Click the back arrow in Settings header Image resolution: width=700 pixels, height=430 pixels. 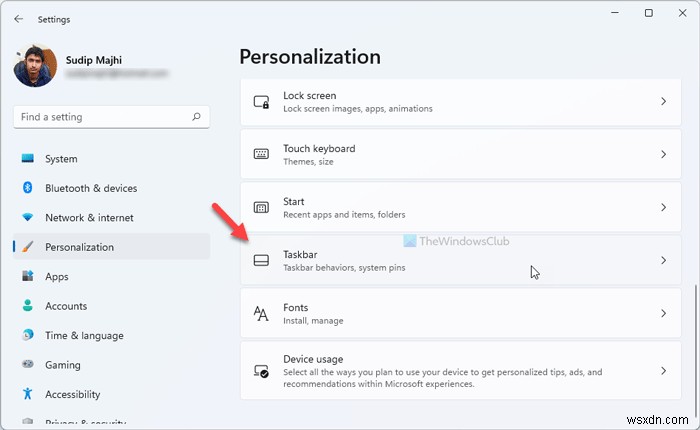click(x=19, y=18)
